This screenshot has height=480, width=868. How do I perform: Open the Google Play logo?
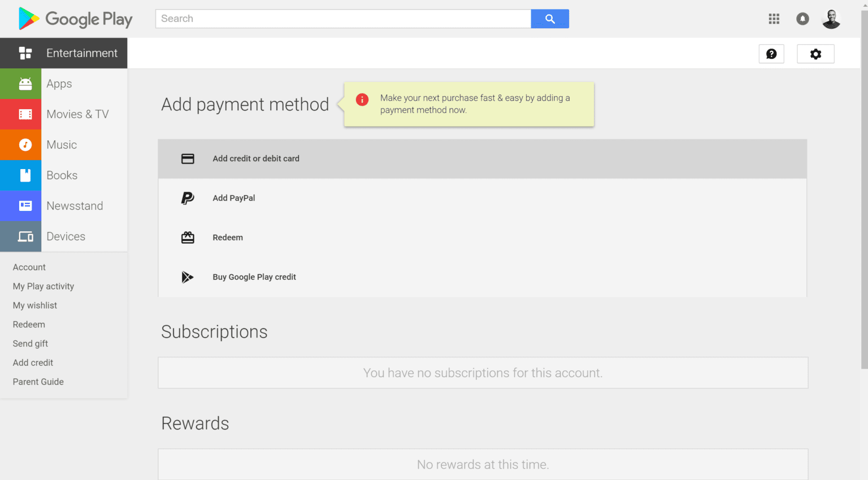(73, 19)
